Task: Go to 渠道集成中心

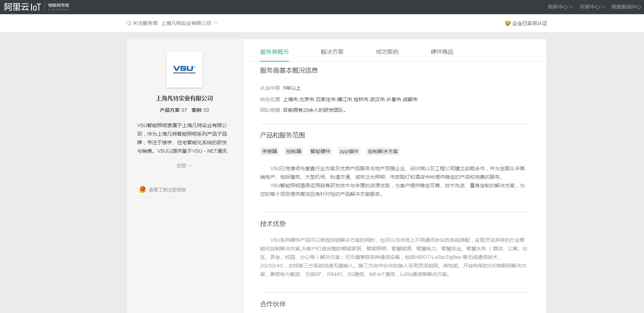Action: tap(626, 7)
